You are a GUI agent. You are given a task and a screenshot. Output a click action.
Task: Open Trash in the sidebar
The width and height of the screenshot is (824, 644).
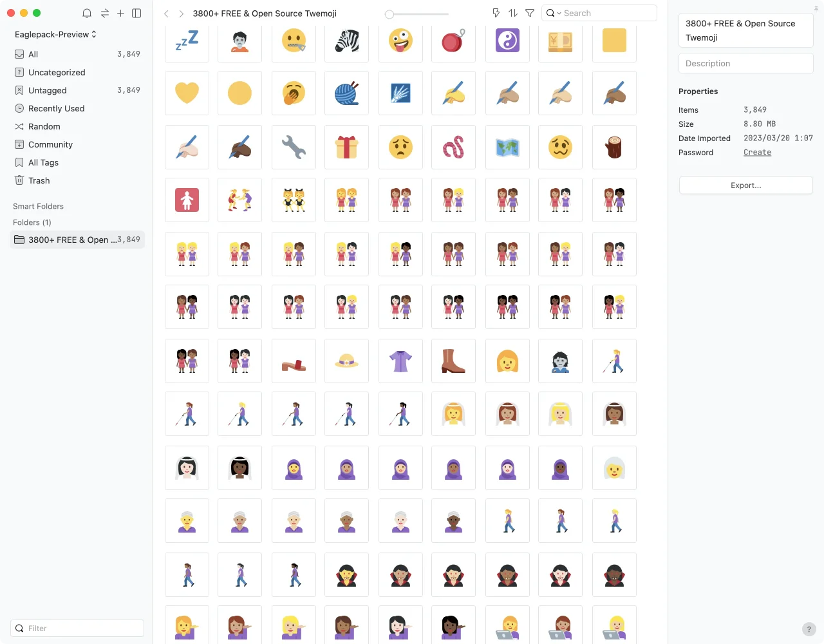tap(77, 180)
